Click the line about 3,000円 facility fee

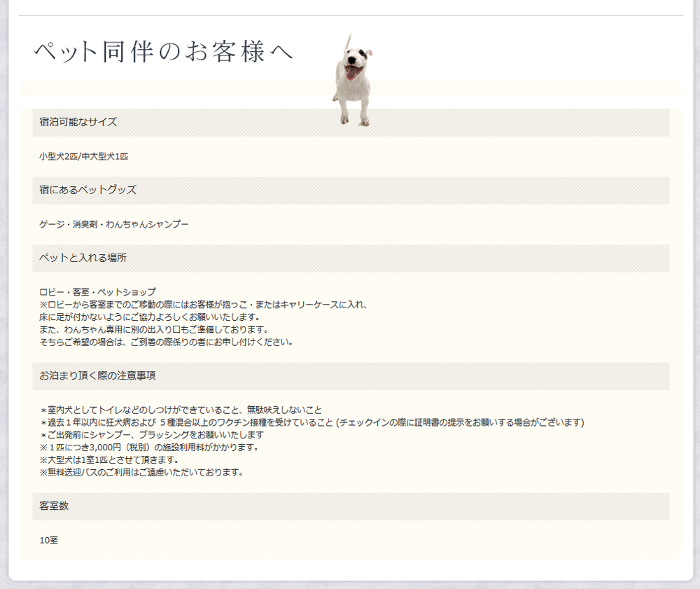[x=149, y=448]
